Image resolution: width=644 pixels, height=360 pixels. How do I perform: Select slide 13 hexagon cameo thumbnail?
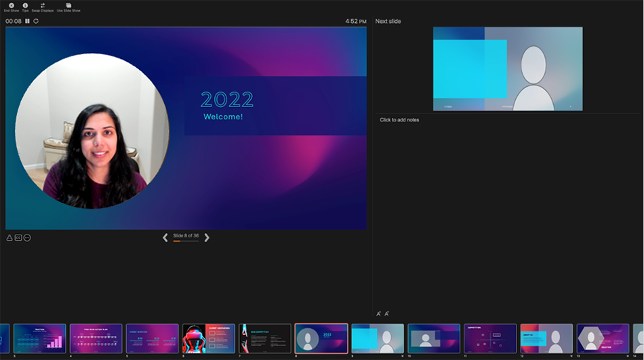pos(603,338)
